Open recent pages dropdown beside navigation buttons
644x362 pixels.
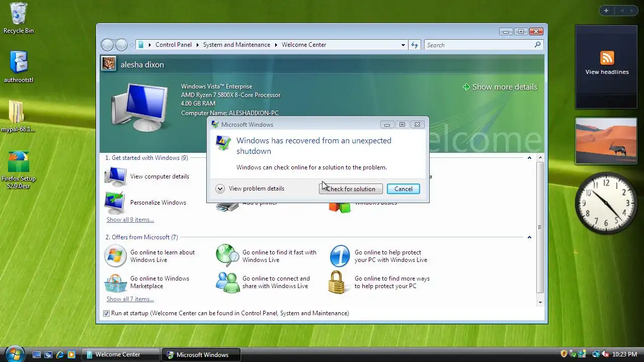pos(131,45)
